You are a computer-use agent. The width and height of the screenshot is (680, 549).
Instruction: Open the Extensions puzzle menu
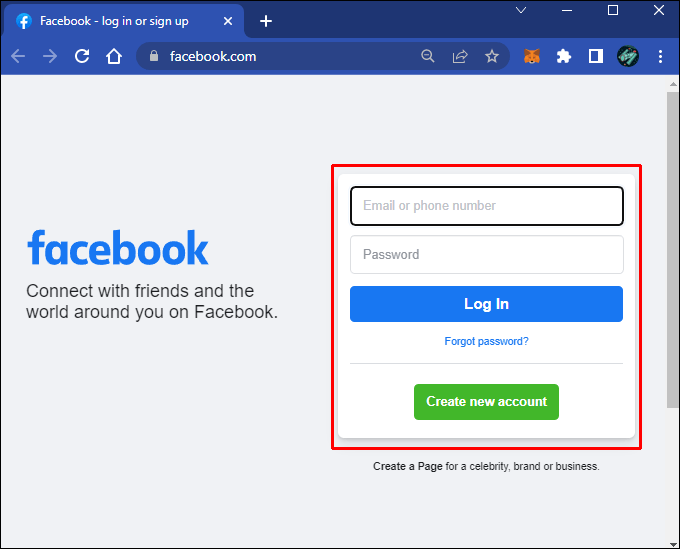click(564, 56)
